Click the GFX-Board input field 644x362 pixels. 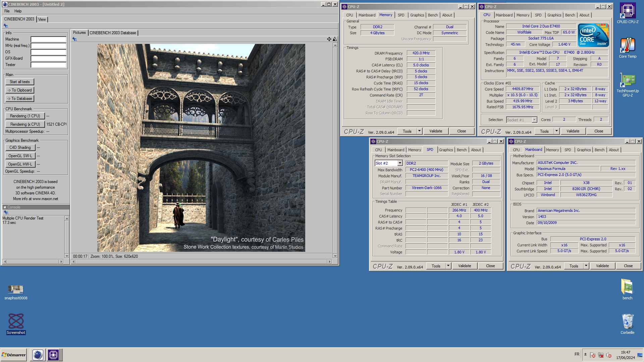coord(49,58)
